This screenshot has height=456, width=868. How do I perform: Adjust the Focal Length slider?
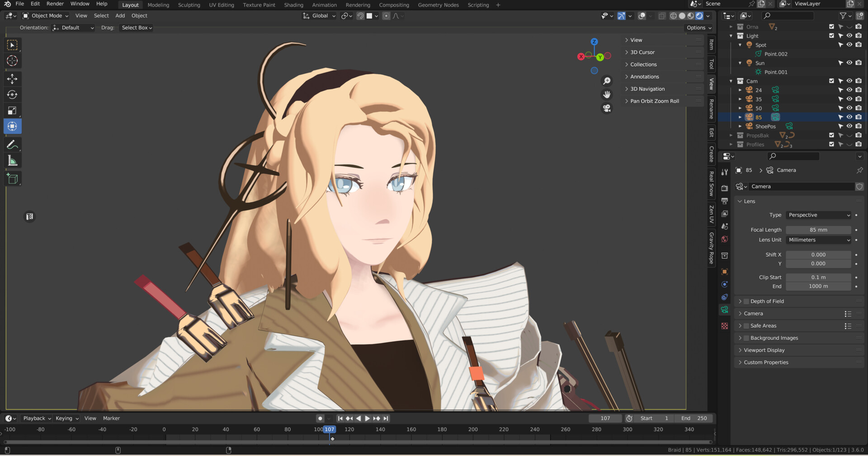(x=818, y=230)
